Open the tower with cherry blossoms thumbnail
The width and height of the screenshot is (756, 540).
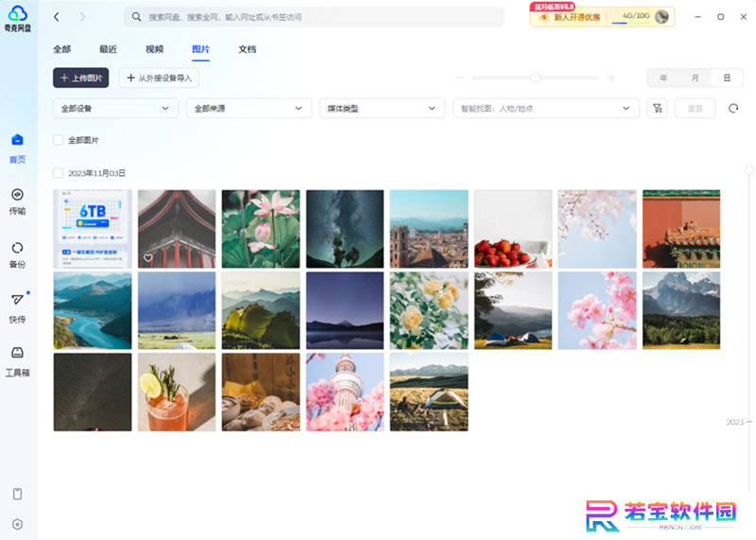point(345,392)
